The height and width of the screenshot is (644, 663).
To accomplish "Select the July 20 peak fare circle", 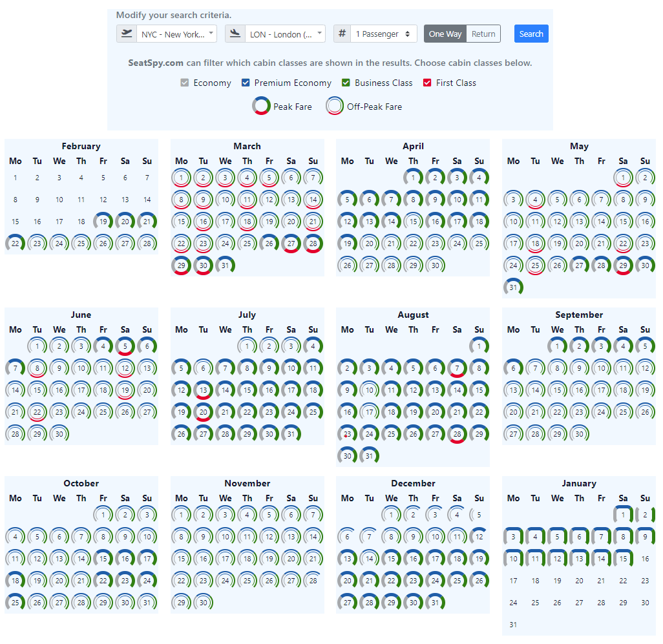I will 203,411.
